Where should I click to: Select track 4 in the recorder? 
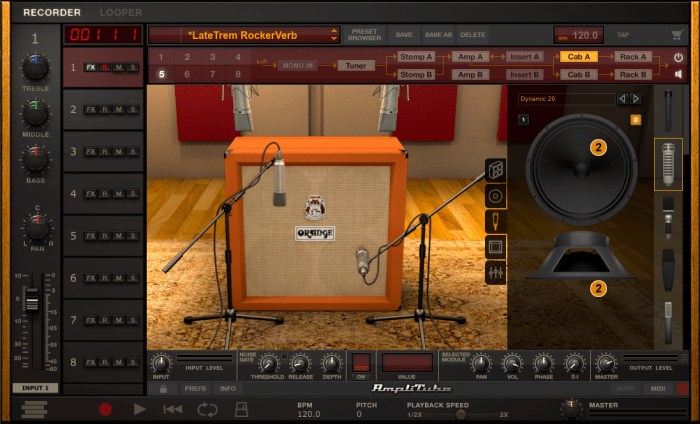click(103, 194)
